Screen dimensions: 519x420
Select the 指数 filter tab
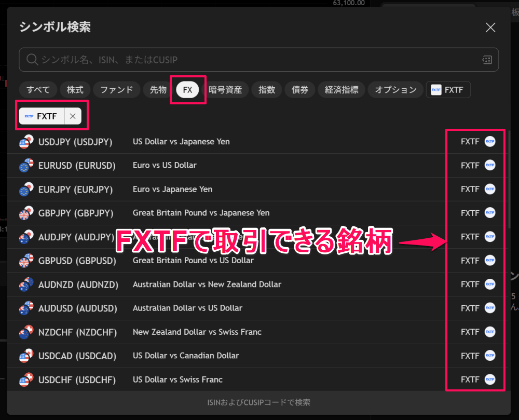[x=267, y=90]
